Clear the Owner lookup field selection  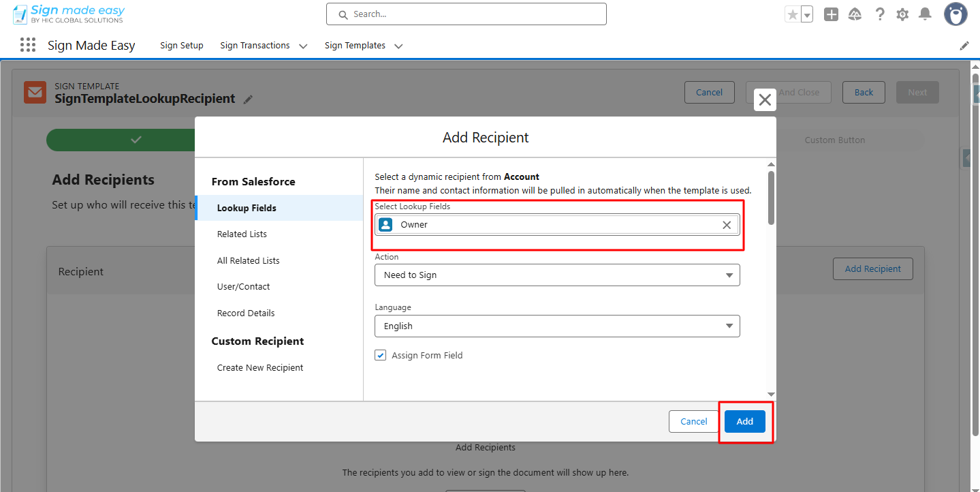click(727, 225)
